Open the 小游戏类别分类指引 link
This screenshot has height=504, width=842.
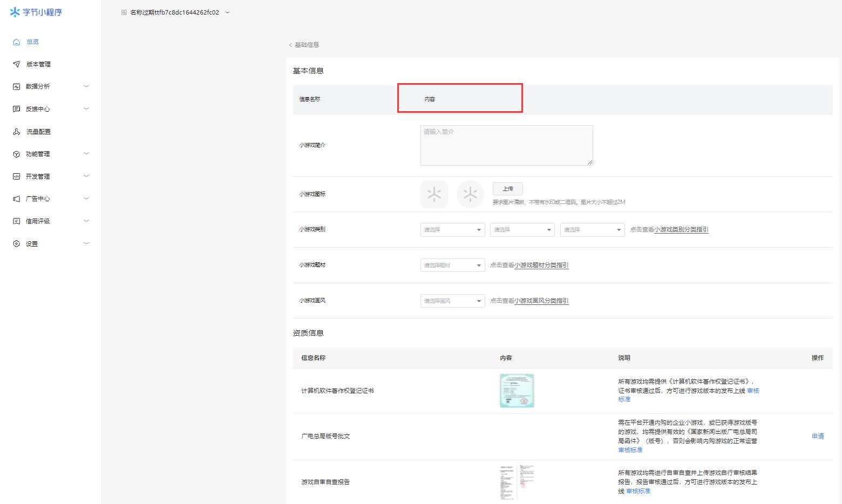(x=681, y=229)
